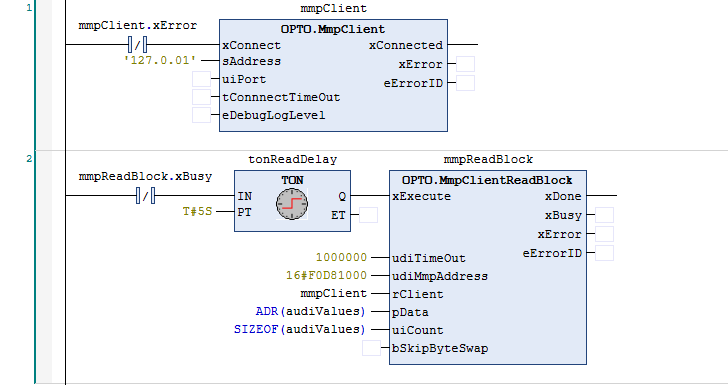Click the empty tConnnectTimeOut input box

[x=202, y=97]
